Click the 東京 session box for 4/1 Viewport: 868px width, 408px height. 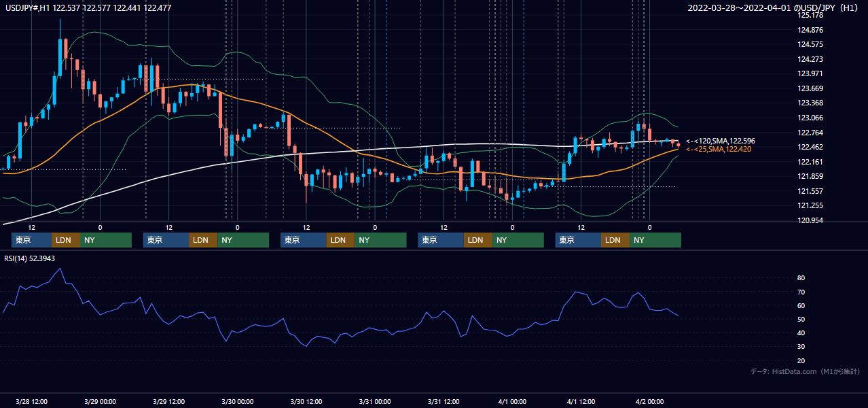point(579,240)
